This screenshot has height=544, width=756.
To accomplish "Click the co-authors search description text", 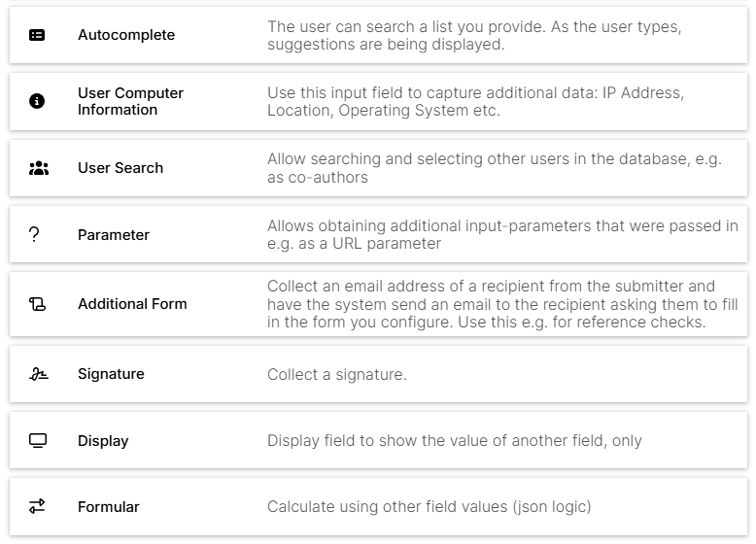I will pyautogui.click(x=495, y=168).
